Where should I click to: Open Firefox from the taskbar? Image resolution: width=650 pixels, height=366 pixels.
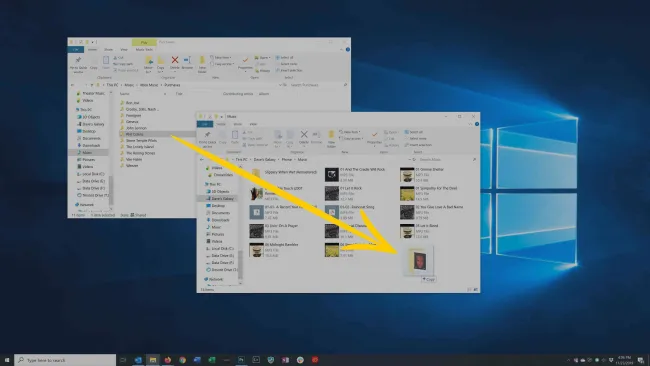(x=167, y=360)
